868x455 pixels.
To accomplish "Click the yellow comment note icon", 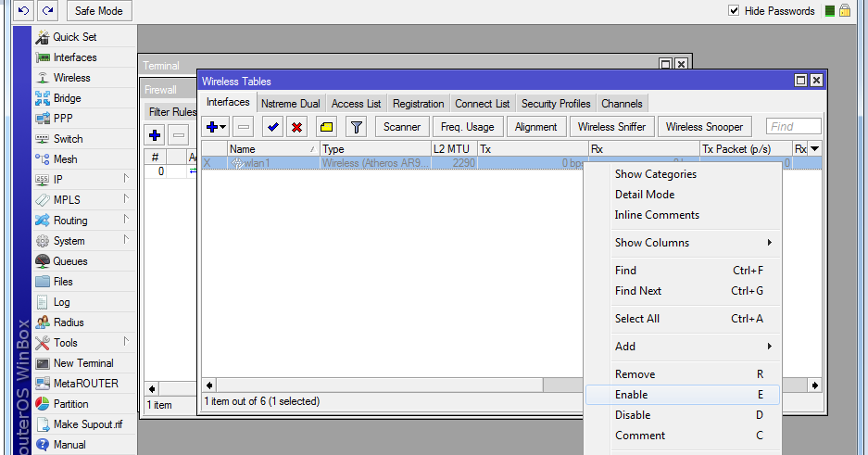I will pos(327,127).
